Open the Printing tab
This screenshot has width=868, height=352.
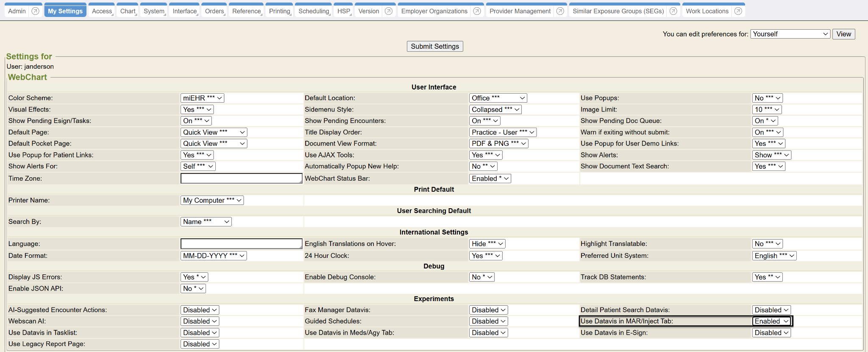(279, 11)
